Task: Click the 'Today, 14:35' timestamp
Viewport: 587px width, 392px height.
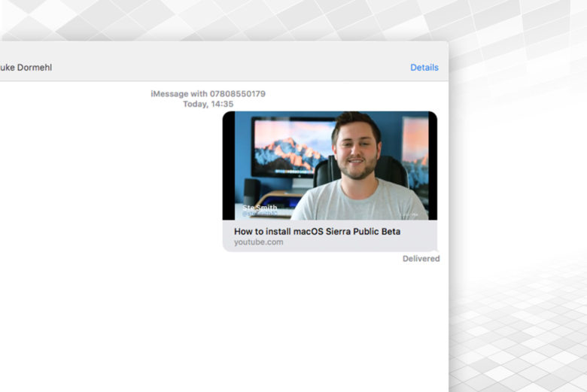Action: tap(208, 104)
